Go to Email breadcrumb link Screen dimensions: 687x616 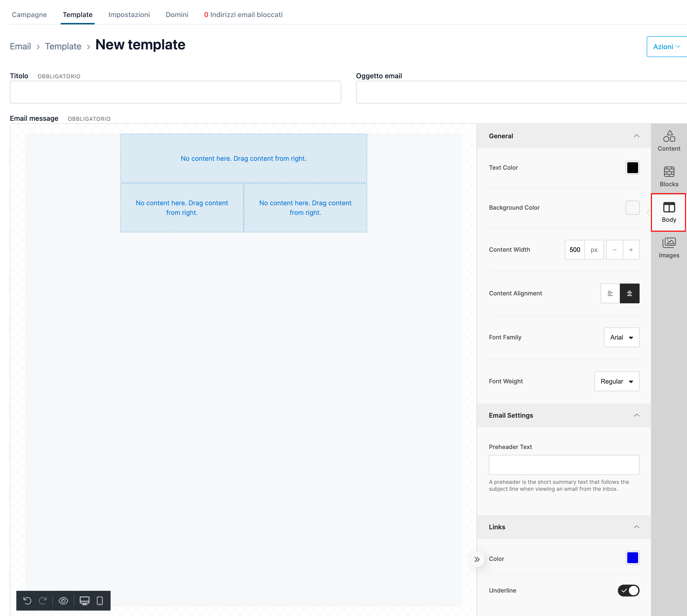tap(20, 46)
